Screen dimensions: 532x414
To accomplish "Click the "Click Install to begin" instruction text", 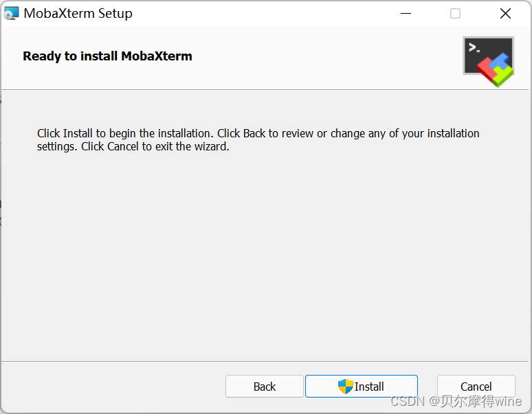I will [258, 139].
